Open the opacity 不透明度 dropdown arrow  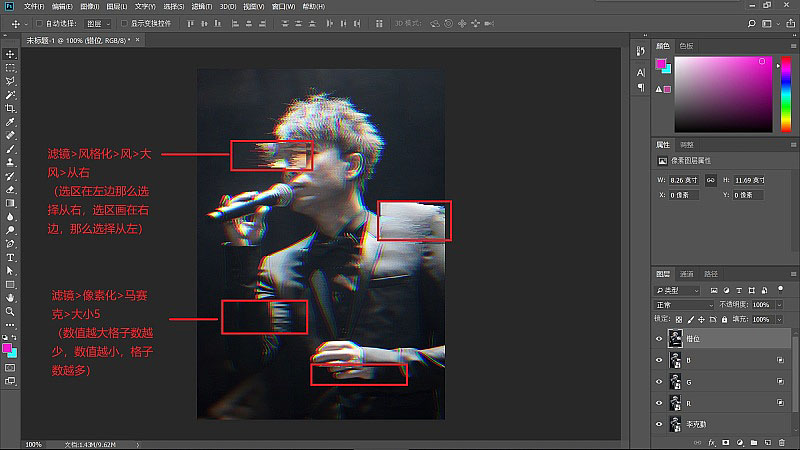(x=779, y=305)
